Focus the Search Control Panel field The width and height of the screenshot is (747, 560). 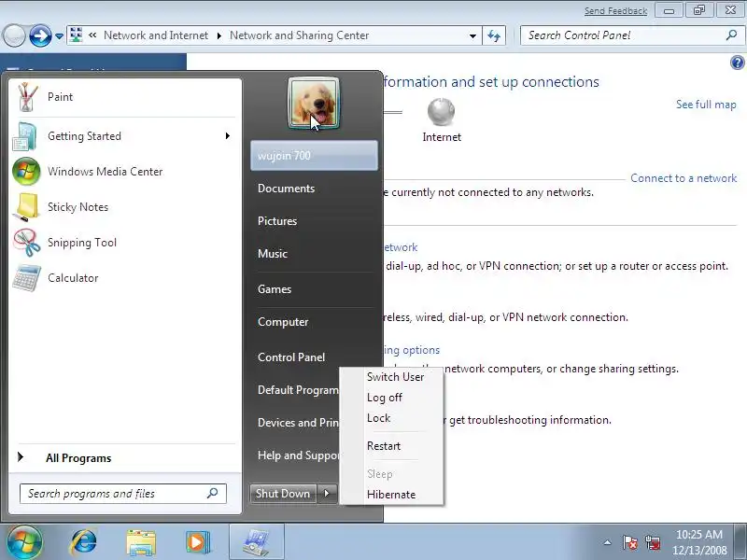click(x=632, y=35)
